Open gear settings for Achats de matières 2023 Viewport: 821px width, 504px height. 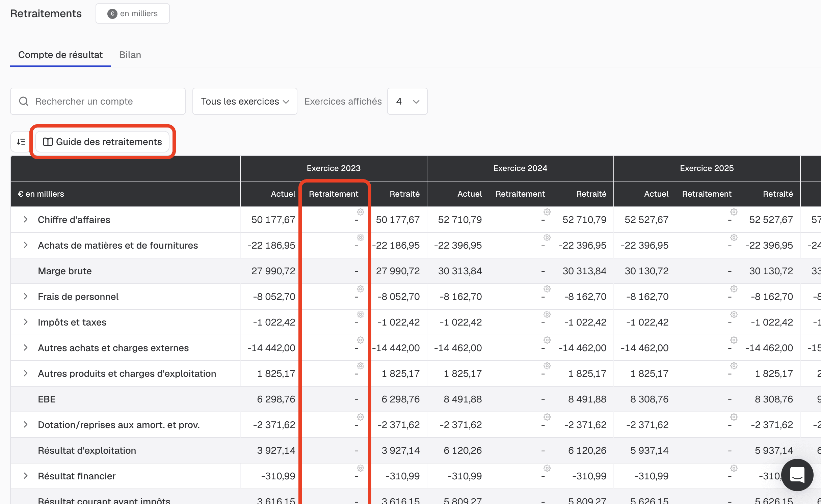361,237
